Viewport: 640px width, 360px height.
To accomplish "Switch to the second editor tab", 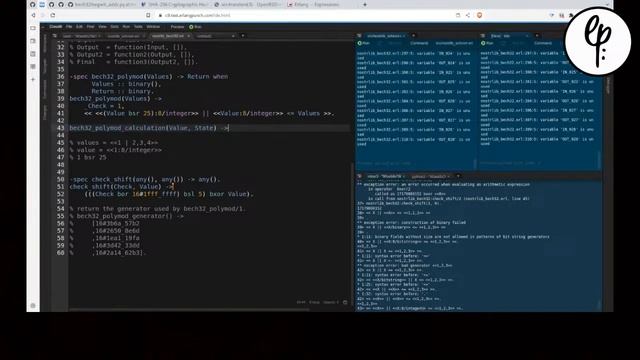I will click(124, 36).
